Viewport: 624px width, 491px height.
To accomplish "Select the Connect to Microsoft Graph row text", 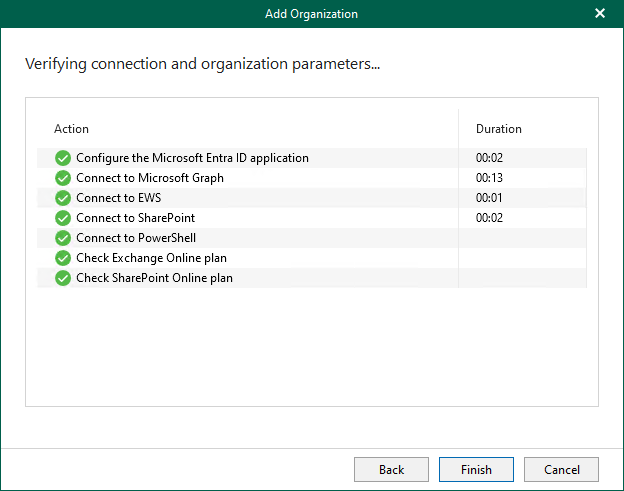I will [x=150, y=178].
